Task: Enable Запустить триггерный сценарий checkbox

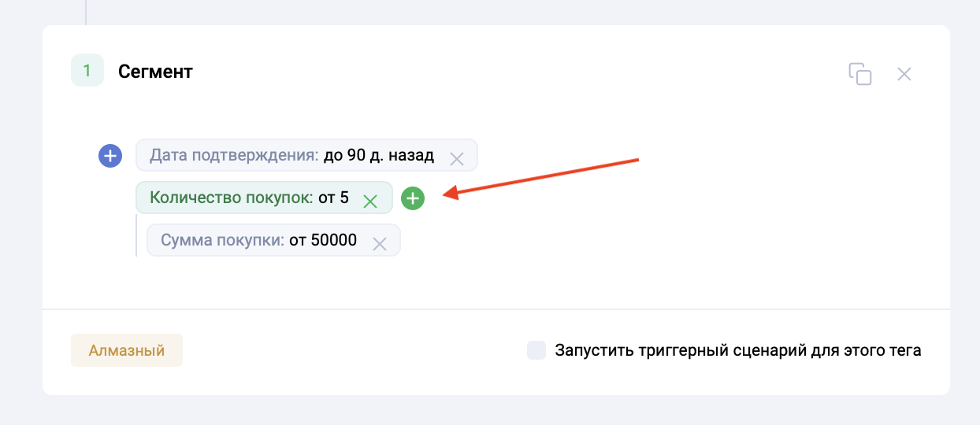Action: coord(536,350)
